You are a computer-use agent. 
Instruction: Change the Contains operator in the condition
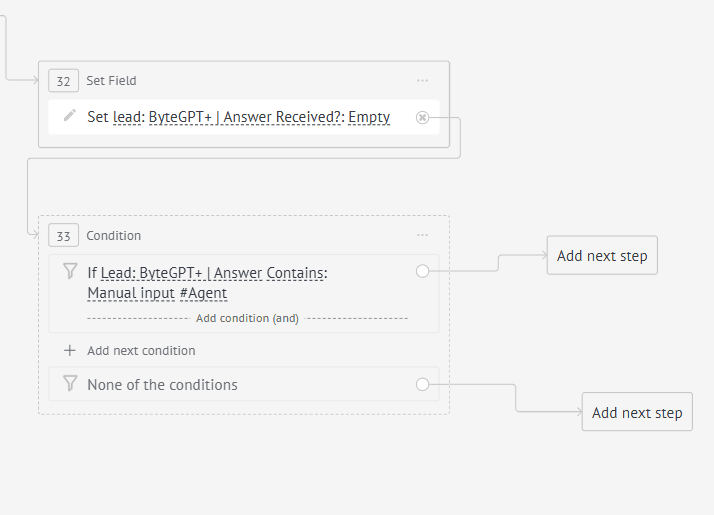[x=296, y=273]
